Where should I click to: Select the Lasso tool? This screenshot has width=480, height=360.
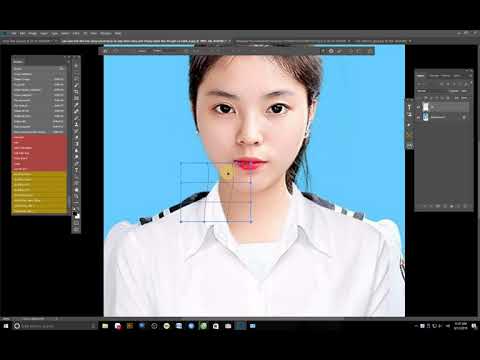tap(76, 80)
